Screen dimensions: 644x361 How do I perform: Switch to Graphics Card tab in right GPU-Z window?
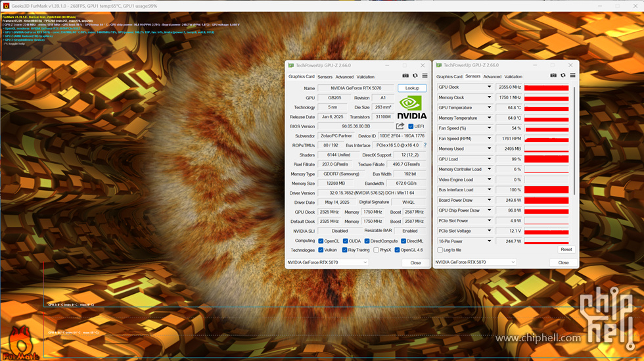click(x=449, y=76)
